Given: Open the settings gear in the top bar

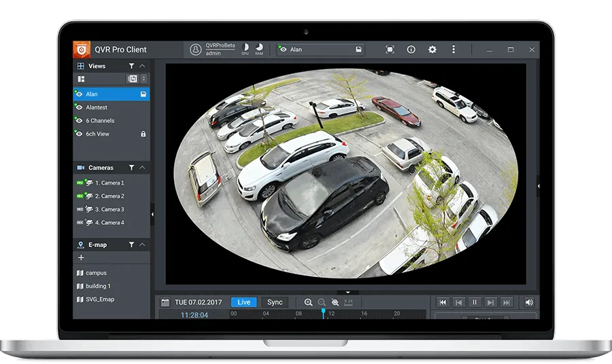Looking at the screenshot, I should (x=432, y=50).
